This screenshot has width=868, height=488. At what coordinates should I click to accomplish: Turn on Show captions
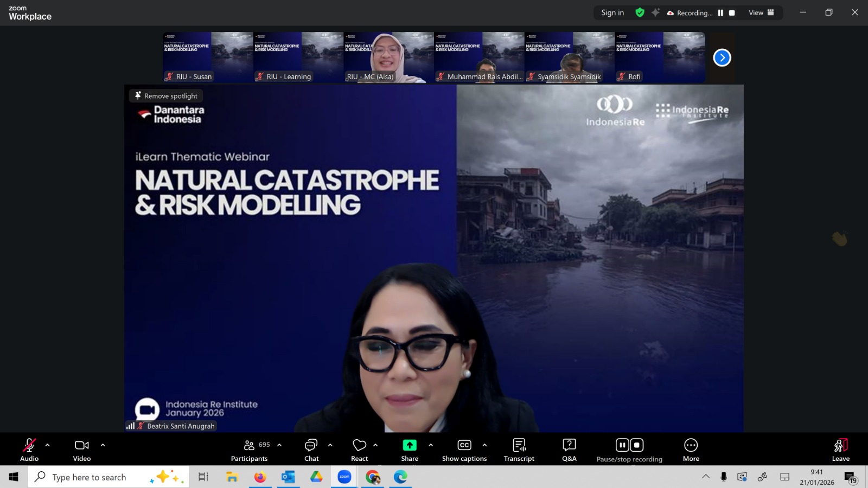[464, 450]
